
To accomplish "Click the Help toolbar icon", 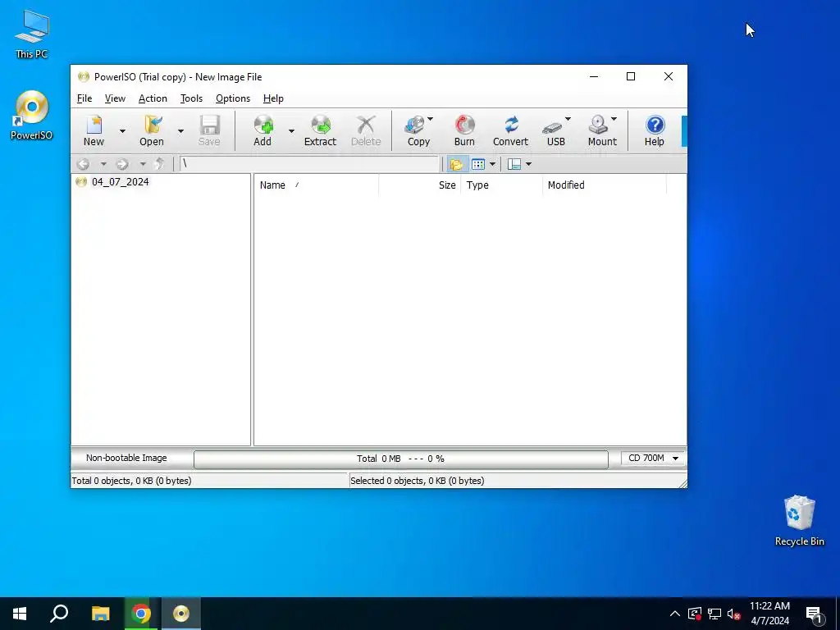I will pyautogui.click(x=654, y=130).
